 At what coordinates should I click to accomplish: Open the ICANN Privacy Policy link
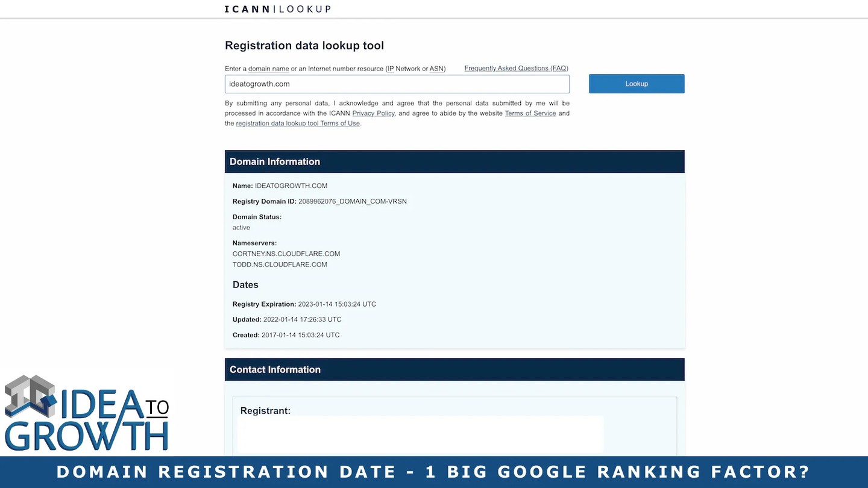(x=373, y=113)
